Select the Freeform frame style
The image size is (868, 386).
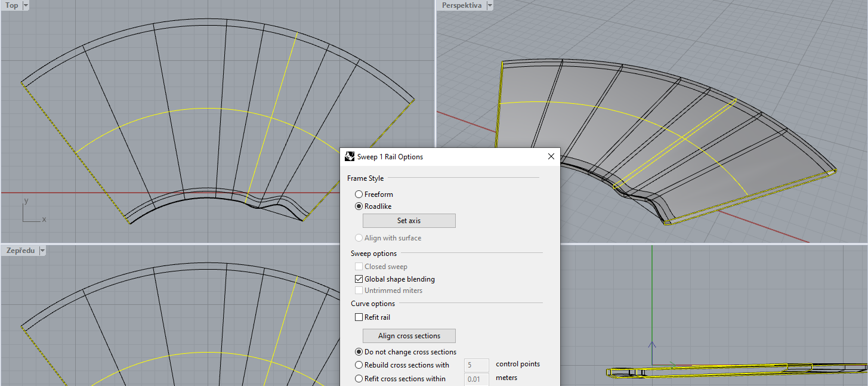click(359, 194)
